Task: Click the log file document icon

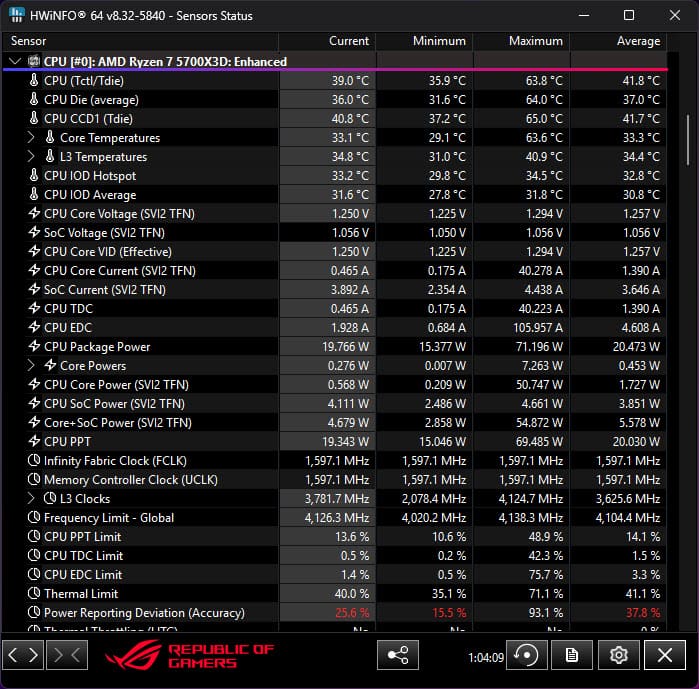Action: coord(572,655)
